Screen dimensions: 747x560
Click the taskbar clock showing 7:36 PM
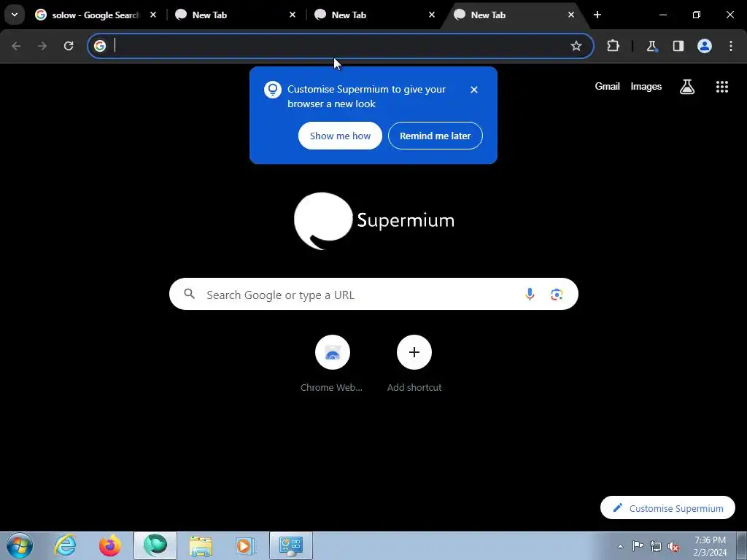coord(710,546)
